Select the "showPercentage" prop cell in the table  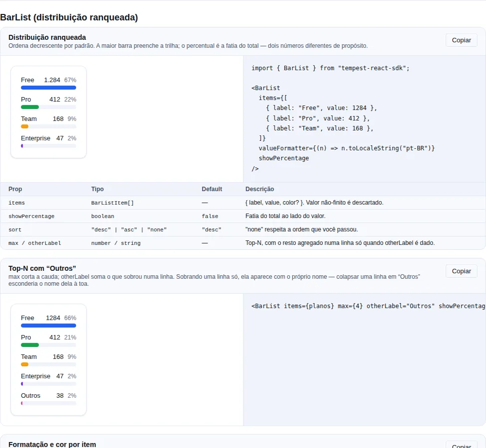(x=31, y=216)
